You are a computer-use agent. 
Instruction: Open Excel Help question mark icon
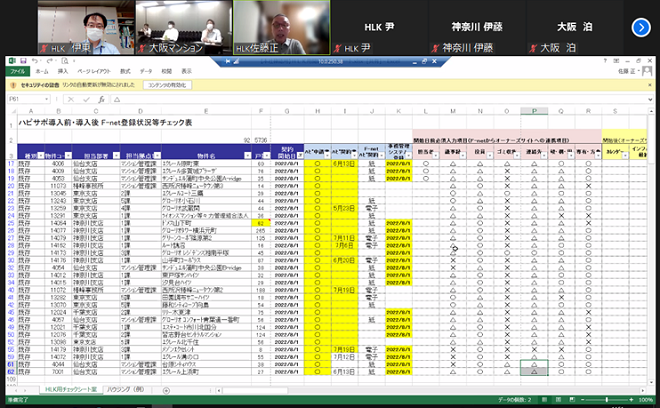(605, 61)
